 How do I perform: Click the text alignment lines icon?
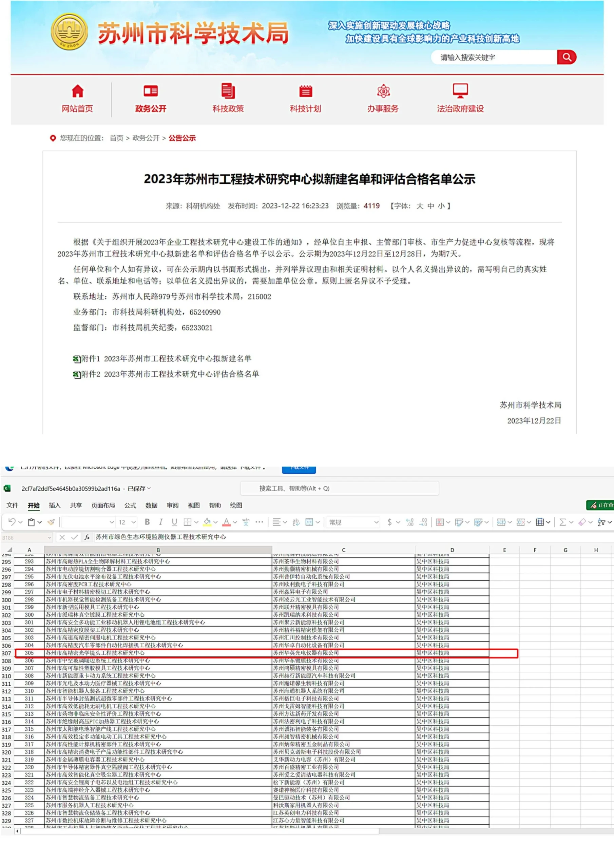[276, 522]
